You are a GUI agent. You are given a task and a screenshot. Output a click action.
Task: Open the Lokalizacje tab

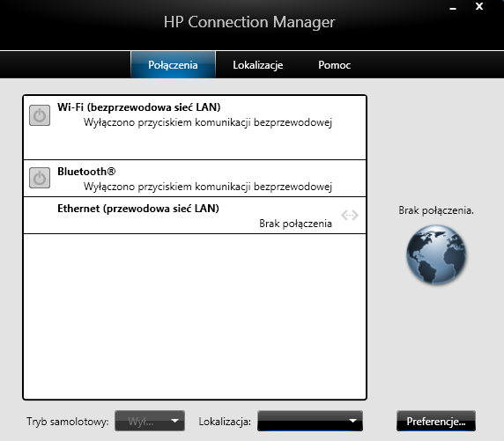coord(258,65)
